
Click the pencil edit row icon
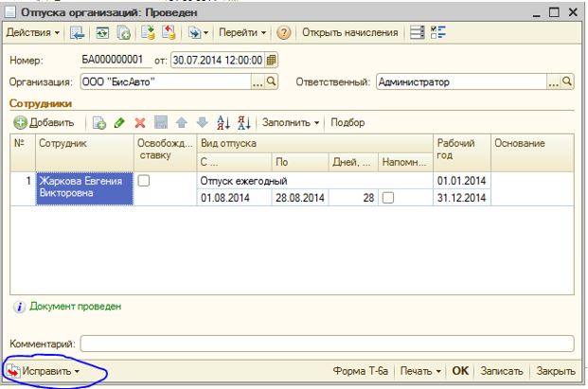(119, 123)
